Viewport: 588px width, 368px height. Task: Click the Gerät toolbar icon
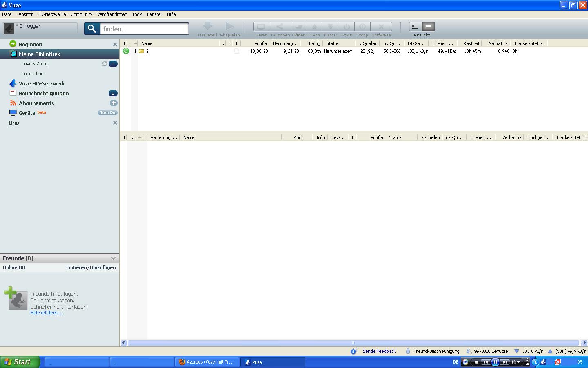(261, 27)
